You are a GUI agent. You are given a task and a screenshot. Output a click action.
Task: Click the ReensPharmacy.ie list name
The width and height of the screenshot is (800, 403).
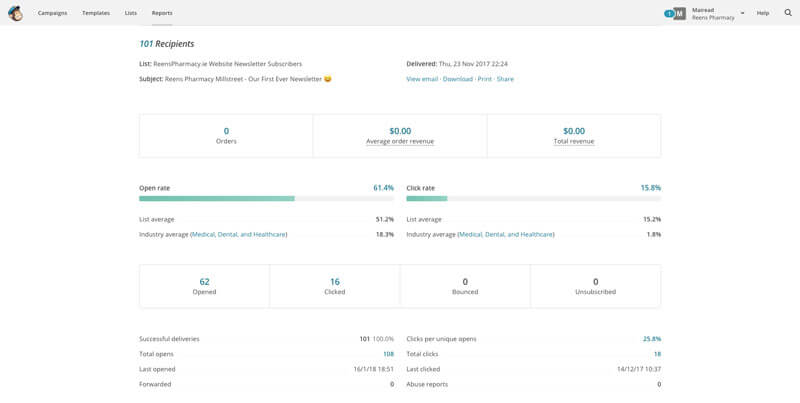point(228,64)
